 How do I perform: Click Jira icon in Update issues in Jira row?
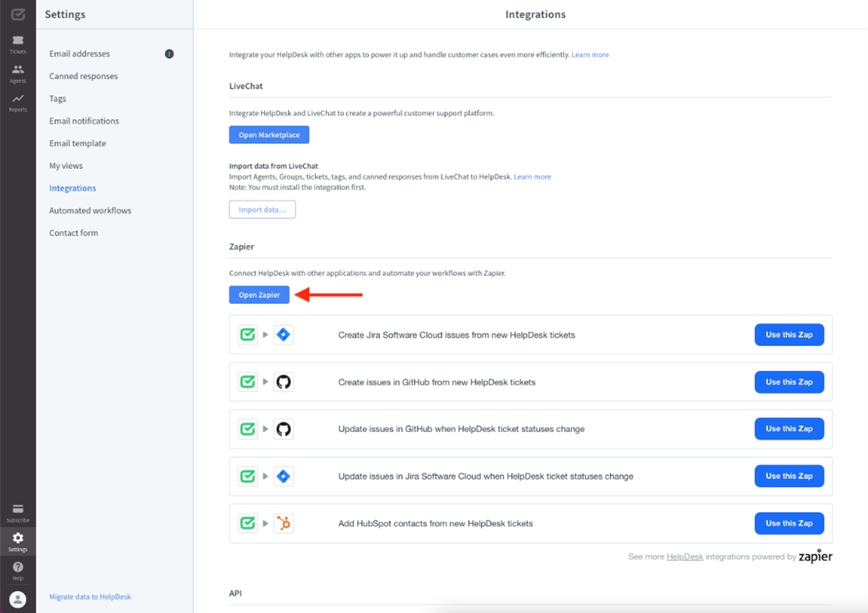click(284, 476)
